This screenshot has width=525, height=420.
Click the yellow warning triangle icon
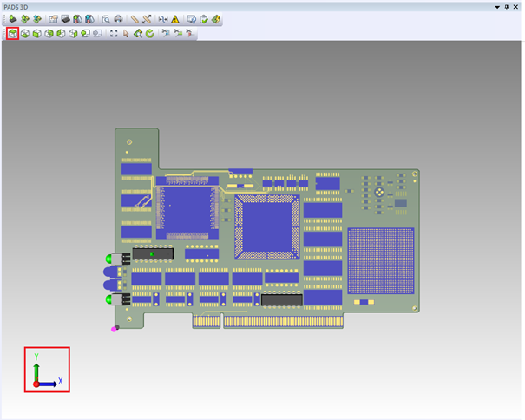click(x=175, y=19)
